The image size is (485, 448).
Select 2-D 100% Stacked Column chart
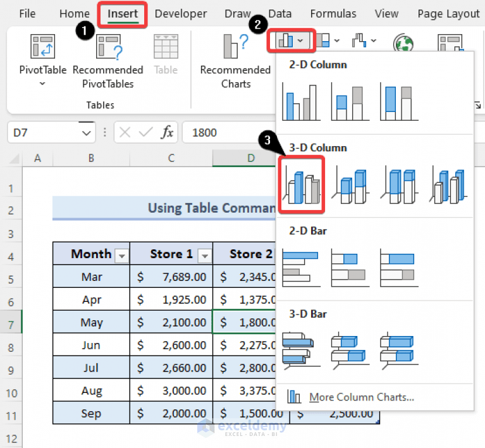399,101
